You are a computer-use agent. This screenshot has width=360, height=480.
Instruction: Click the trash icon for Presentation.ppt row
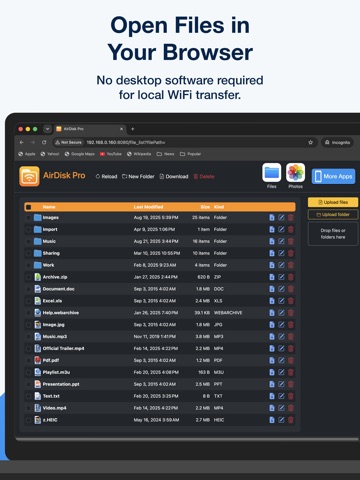coord(291,384)
